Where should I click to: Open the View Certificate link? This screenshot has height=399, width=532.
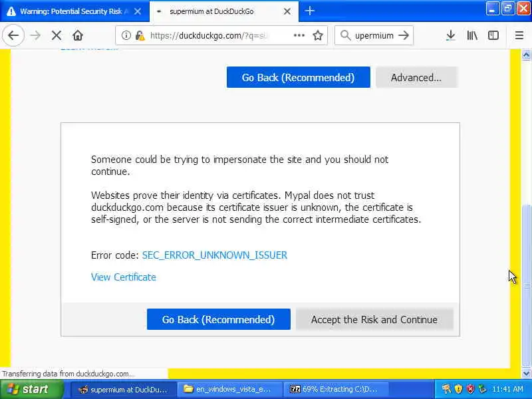[x=124, y=277]
